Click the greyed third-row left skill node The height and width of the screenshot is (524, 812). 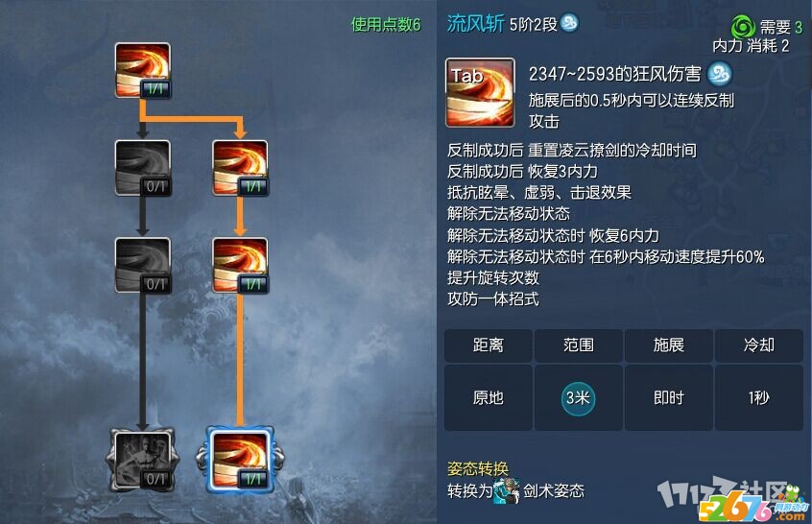[142, 265]
